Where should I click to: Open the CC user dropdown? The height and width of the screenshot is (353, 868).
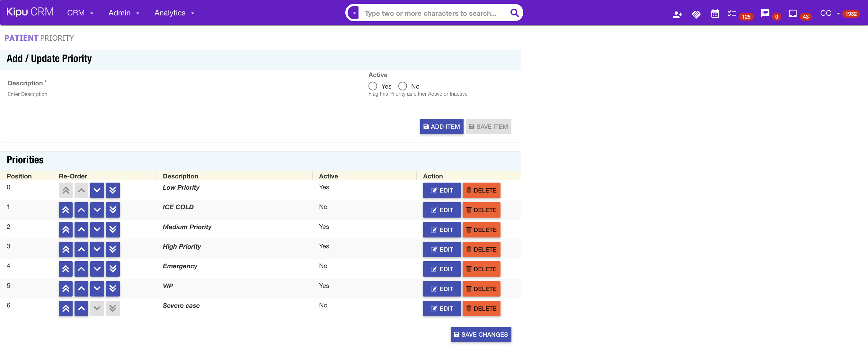tap(829, 13)
